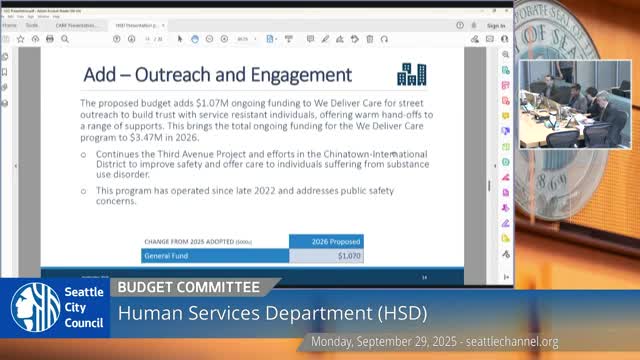This screenshot has height=360, width=640.
Task: Click the share with others person icon
Action: 504,39
